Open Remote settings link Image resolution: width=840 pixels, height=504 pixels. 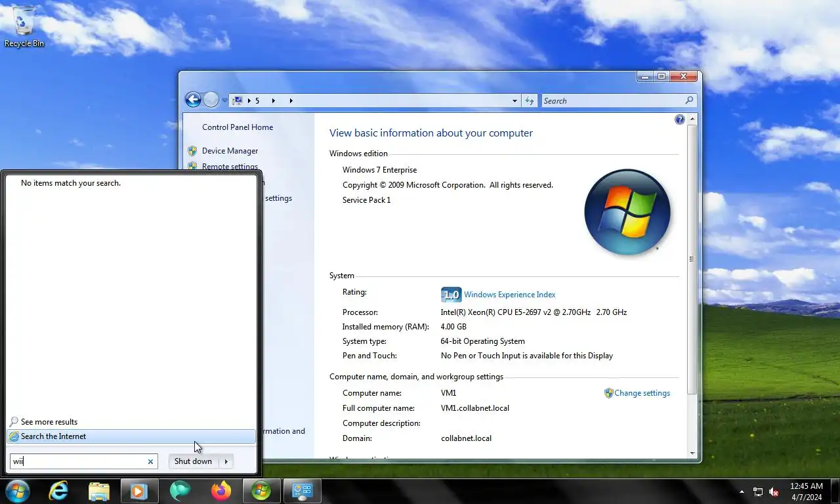[x=230, y=167]
